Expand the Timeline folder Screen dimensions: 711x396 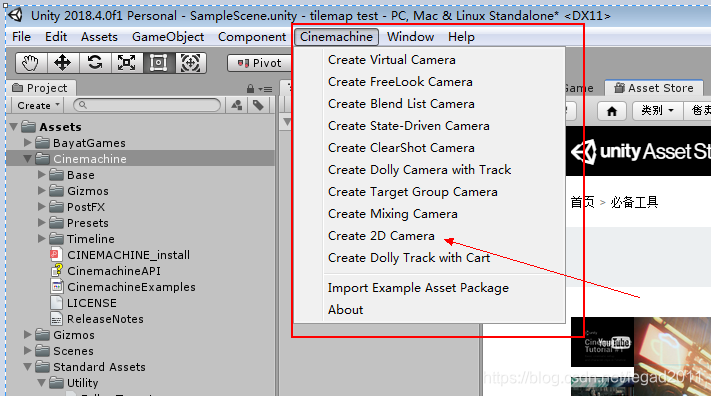click(x=41, y=239)
